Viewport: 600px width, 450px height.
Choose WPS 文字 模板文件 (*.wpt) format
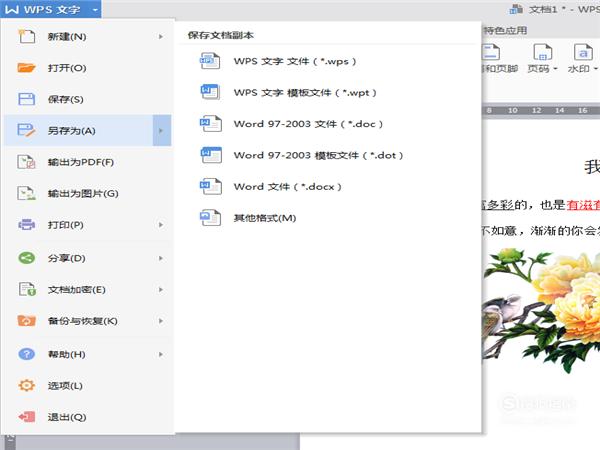[305, 93]
